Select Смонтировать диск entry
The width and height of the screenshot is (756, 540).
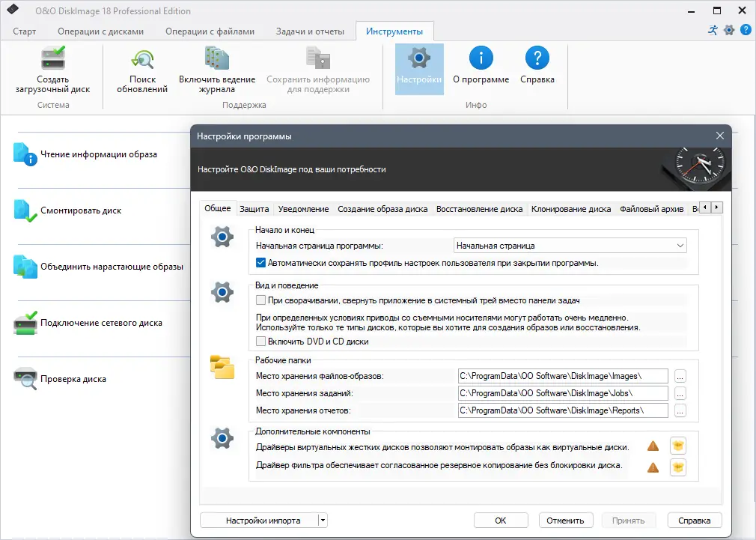[x=67, y=210]
